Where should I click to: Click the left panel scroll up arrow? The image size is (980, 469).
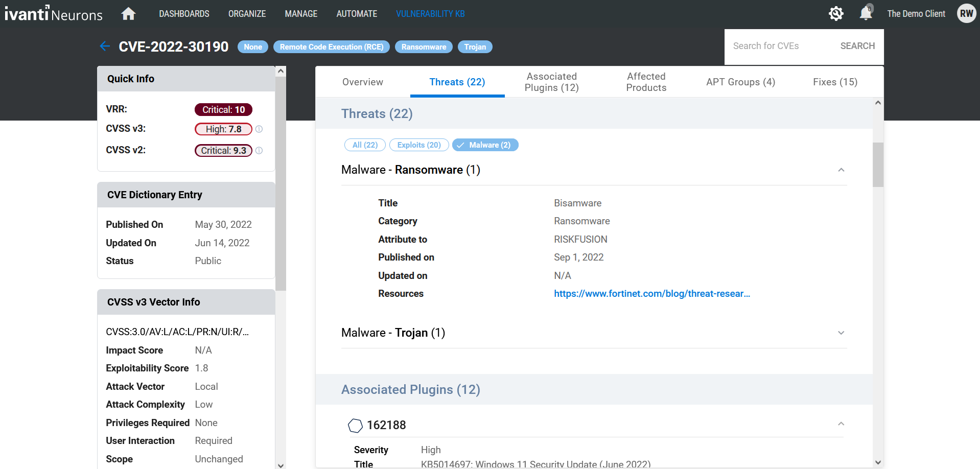point(281,72)
